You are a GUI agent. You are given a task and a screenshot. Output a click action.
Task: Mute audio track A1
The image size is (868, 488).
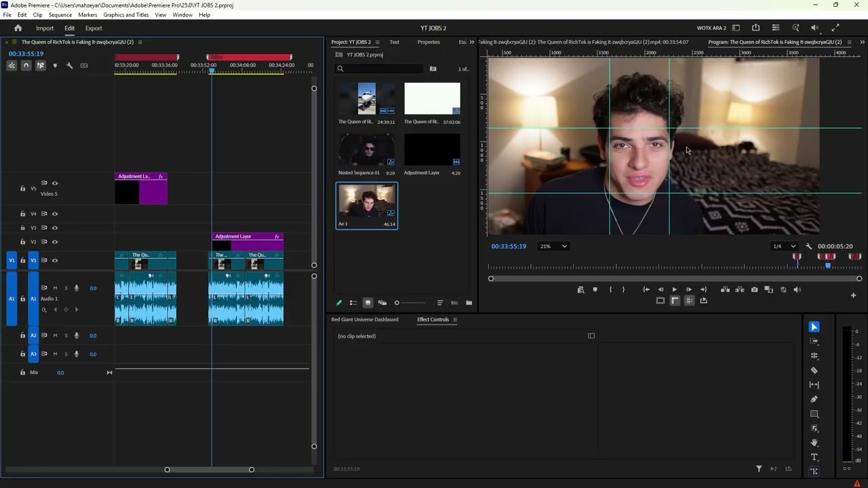pos(56,288)
